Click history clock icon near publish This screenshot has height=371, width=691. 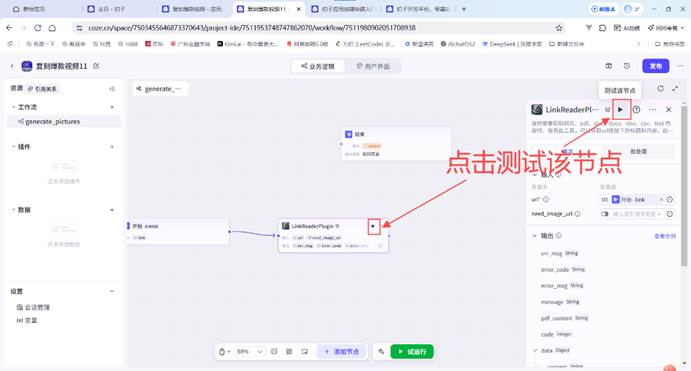[x=627, y=66]
